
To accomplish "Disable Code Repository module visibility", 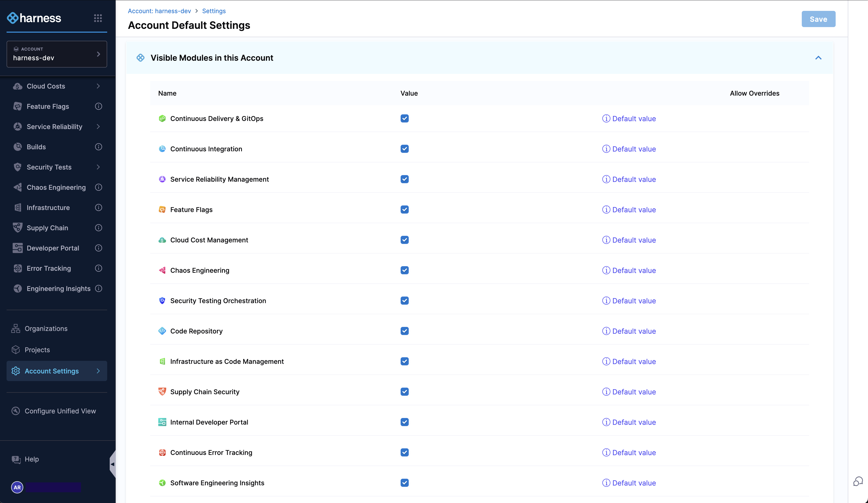I will [404, 331].
